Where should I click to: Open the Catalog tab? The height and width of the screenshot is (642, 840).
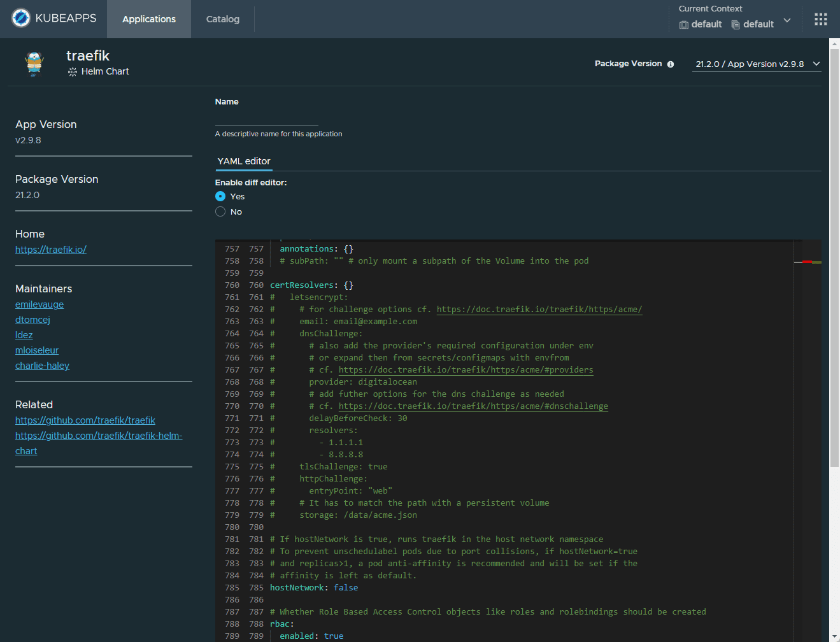coord(223,19)
